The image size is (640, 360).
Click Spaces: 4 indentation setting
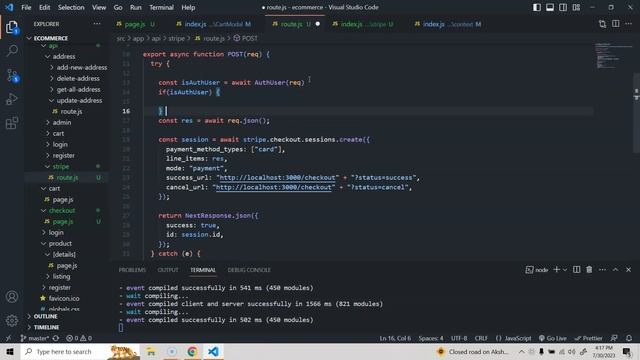(431, 338)
